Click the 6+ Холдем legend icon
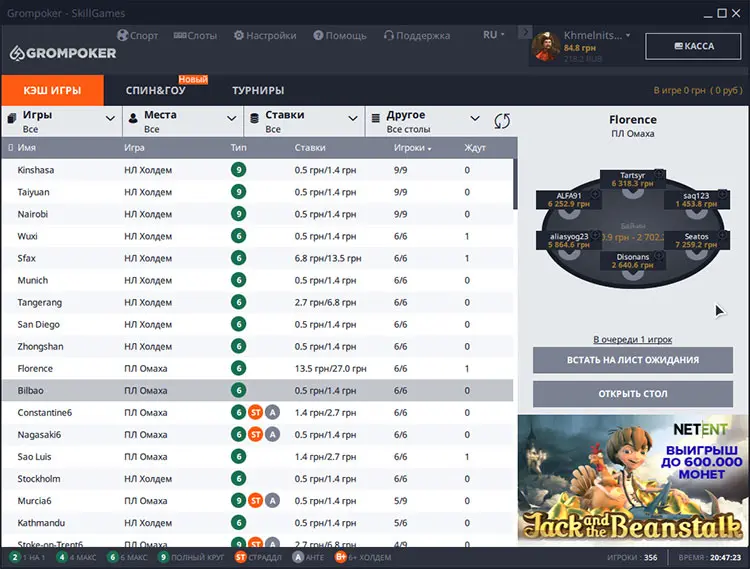The width and height of the screenshot is (750, 569). pyautogui.click(x=341, y=558)
